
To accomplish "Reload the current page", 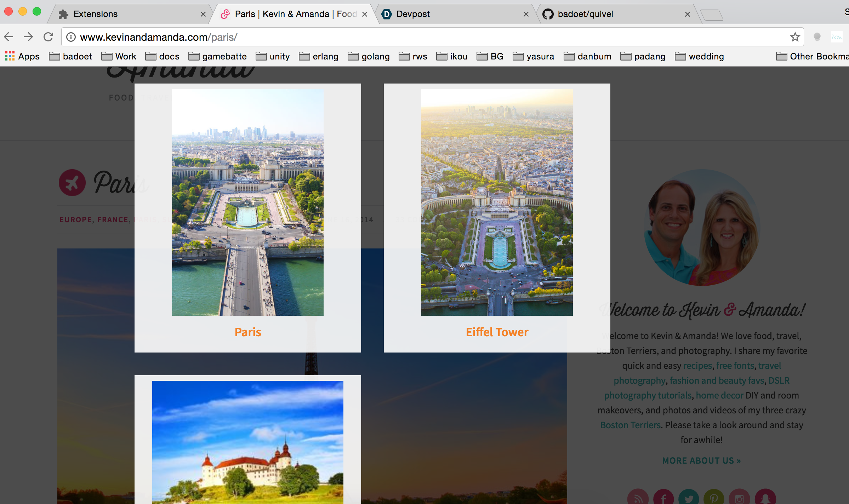I will tap(48, 37).
